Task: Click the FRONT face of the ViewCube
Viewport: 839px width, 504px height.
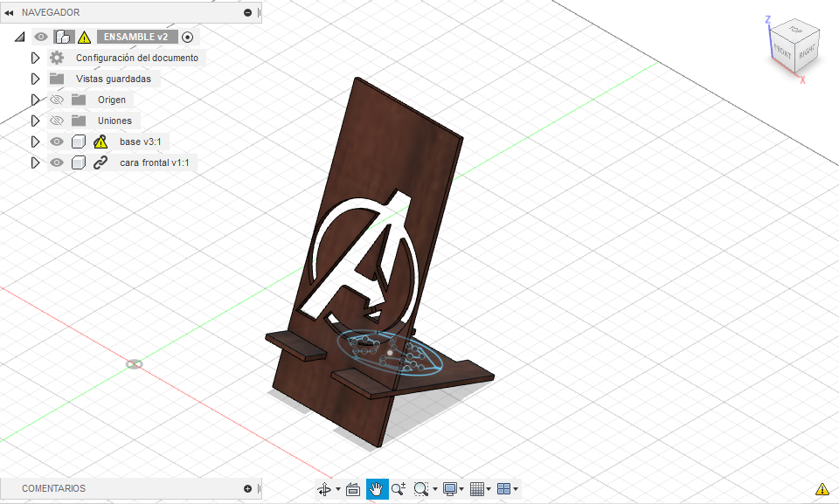Action: pos(782,52)
